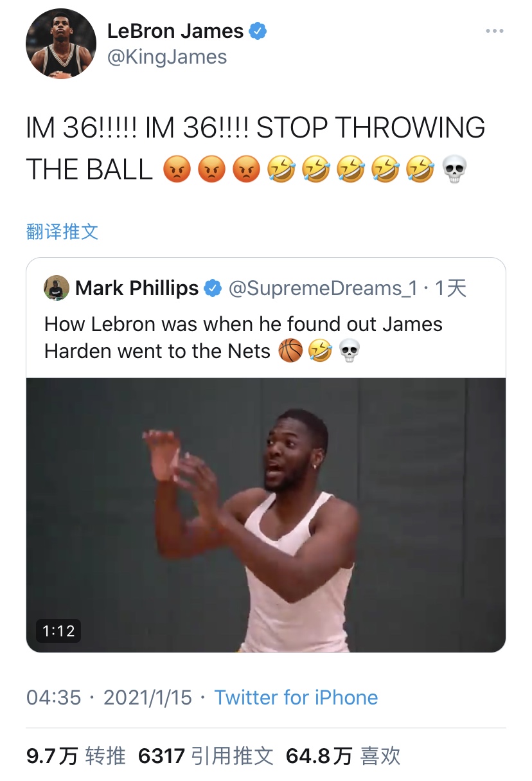Tap the basketball emoji in quoted tweet
The width and height of the screenshot is (532, 781).
click(290, 351)
